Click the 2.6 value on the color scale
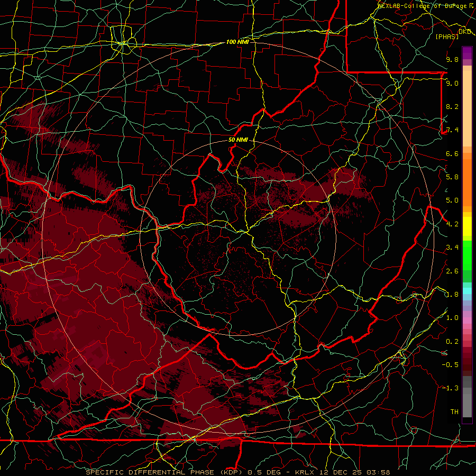Screen dimensions: 476x476 pos(452,271)
